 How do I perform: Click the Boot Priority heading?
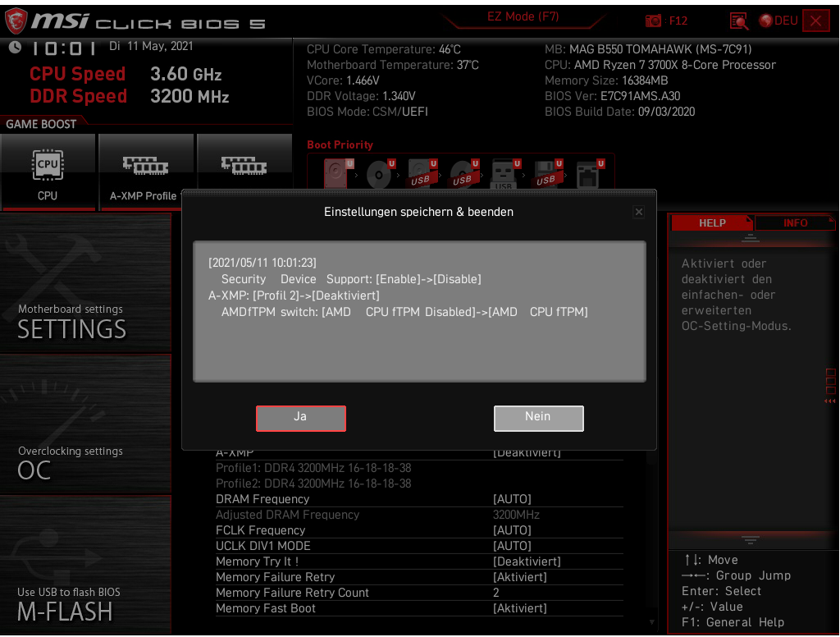(x=340, y=144)
